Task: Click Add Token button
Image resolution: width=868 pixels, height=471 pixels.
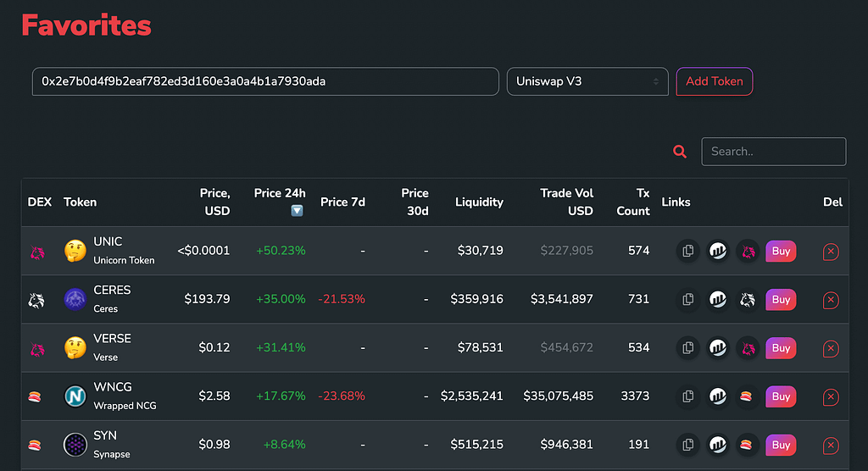Action: 714,81
